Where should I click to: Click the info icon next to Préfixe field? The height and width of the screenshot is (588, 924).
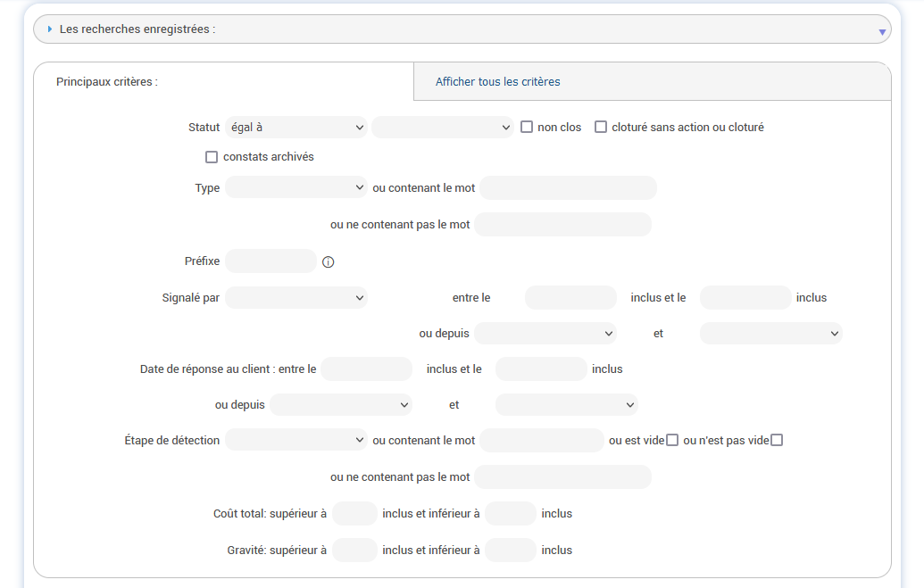click(x=328, y=261)
